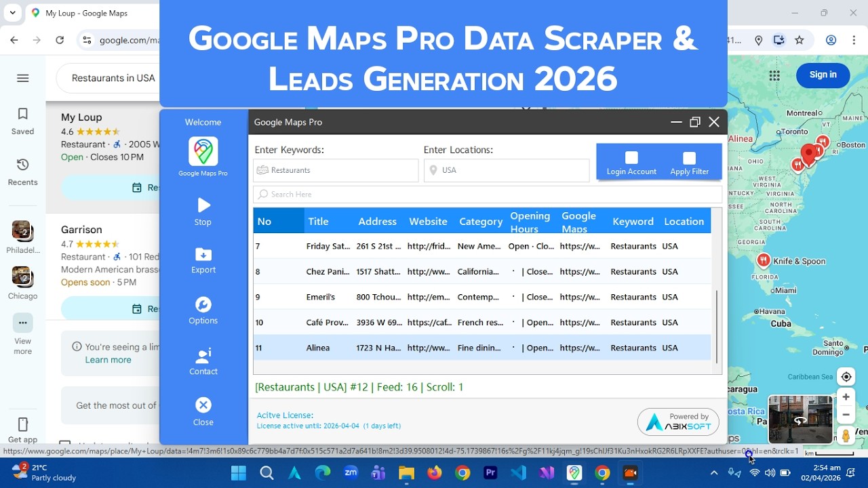Click the table's vertical scrollbar
Screen dimensions: 868x488
point(717,327)
